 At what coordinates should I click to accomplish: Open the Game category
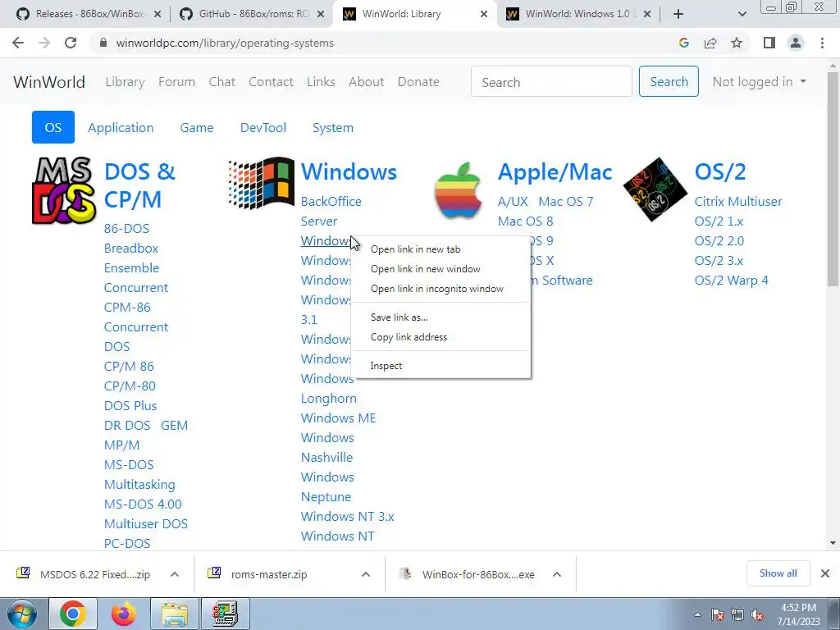pos(197,127)
